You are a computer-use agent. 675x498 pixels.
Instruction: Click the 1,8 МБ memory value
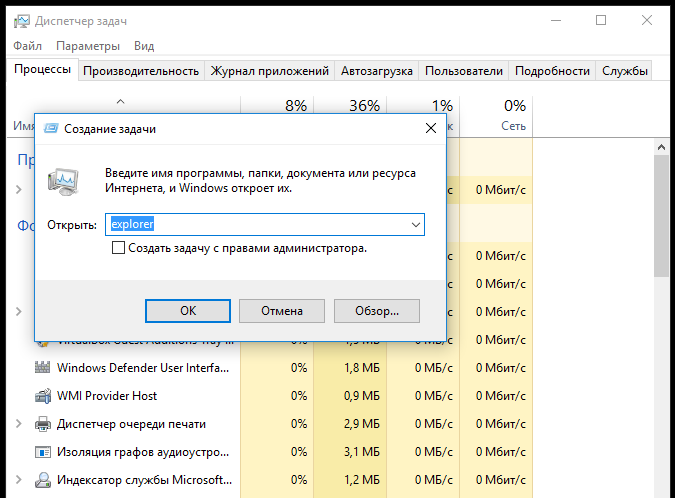coord(362,368)
